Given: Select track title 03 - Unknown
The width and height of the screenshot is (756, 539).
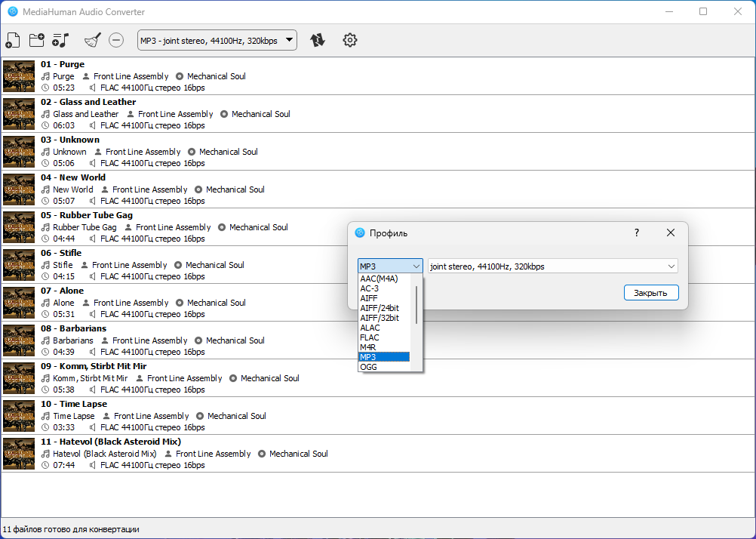Looking at the screenshot, I should (x=70, y=140).
